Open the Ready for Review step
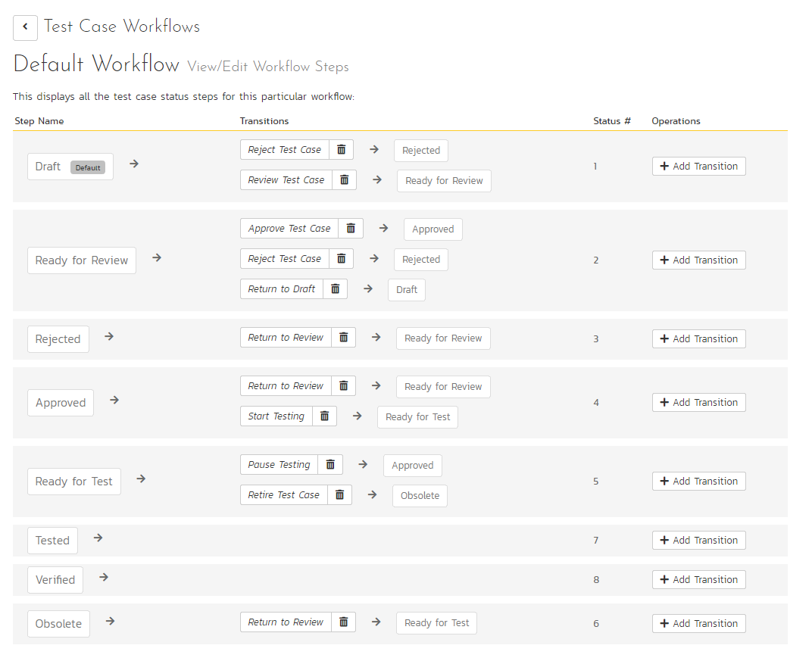The width and height of the screenshot is (812, 661). coord(81,260)
